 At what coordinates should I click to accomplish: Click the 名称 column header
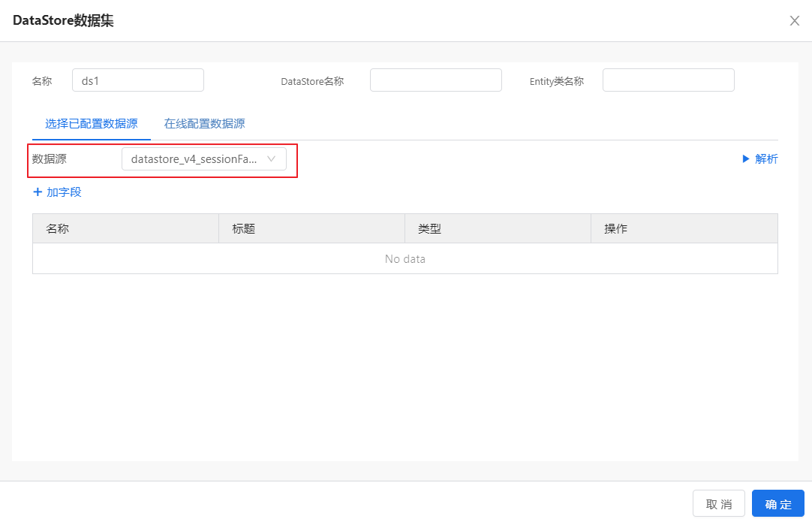tap(126, 228)
